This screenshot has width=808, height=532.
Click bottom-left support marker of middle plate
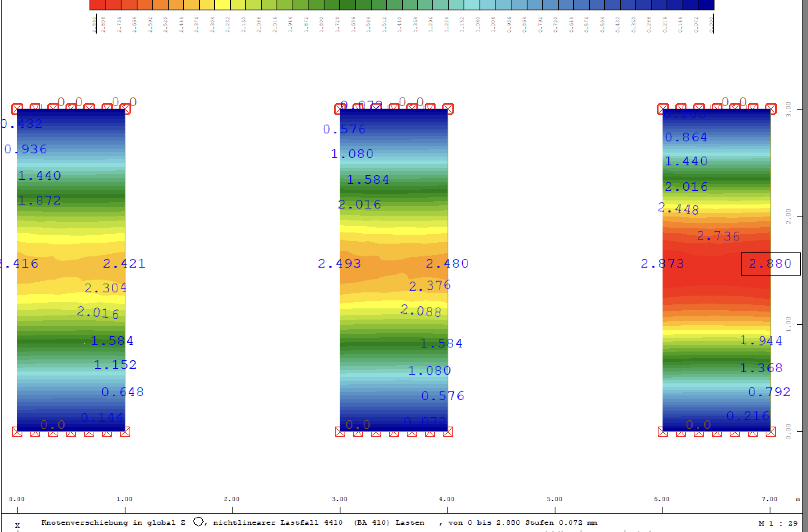pos(340,432)
